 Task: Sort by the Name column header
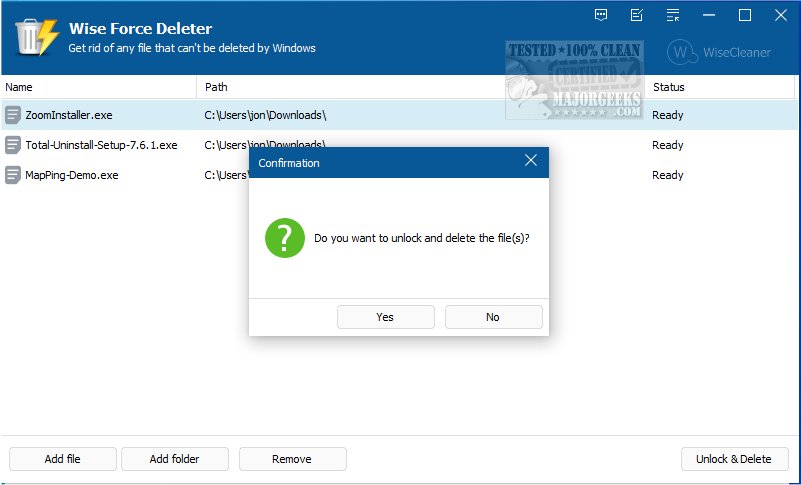99,87
